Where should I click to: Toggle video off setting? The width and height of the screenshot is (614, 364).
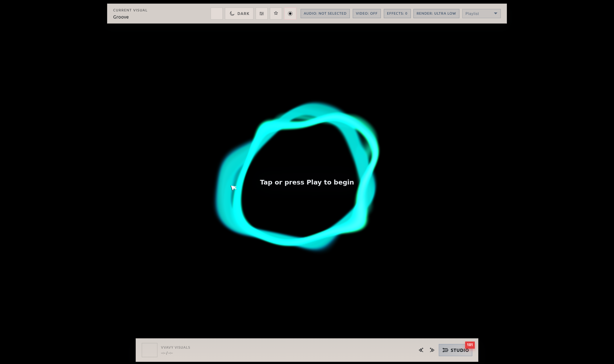pyautogui.click(x=367, y=13)
